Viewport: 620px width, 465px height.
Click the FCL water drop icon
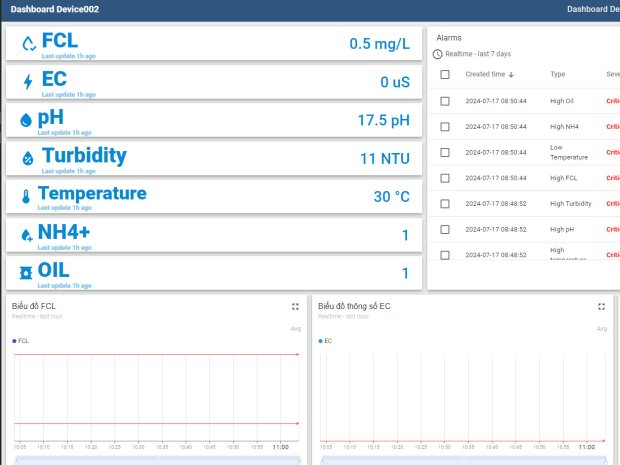[x=28, y=44]
